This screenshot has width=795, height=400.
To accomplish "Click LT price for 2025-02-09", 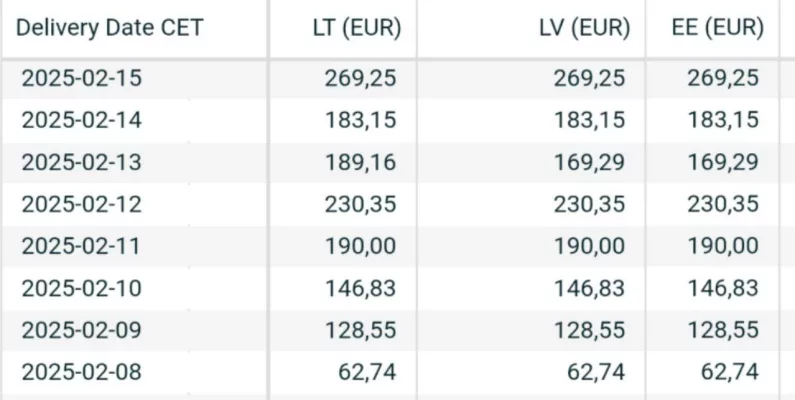I will tap(360, 331).
